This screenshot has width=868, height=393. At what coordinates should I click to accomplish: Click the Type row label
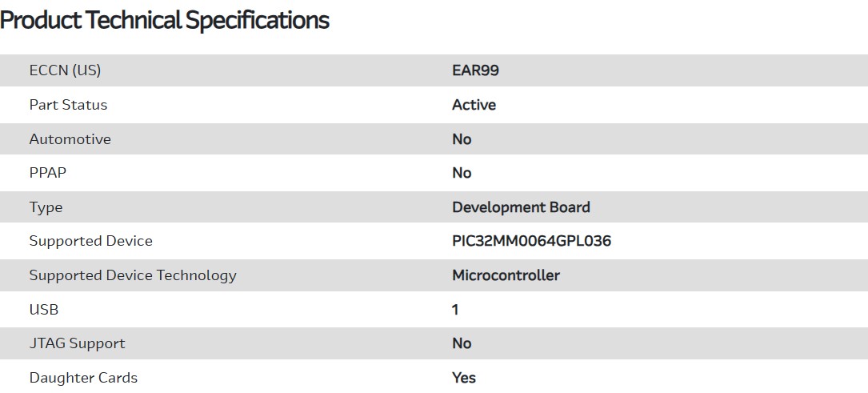[x=46, y=207]
